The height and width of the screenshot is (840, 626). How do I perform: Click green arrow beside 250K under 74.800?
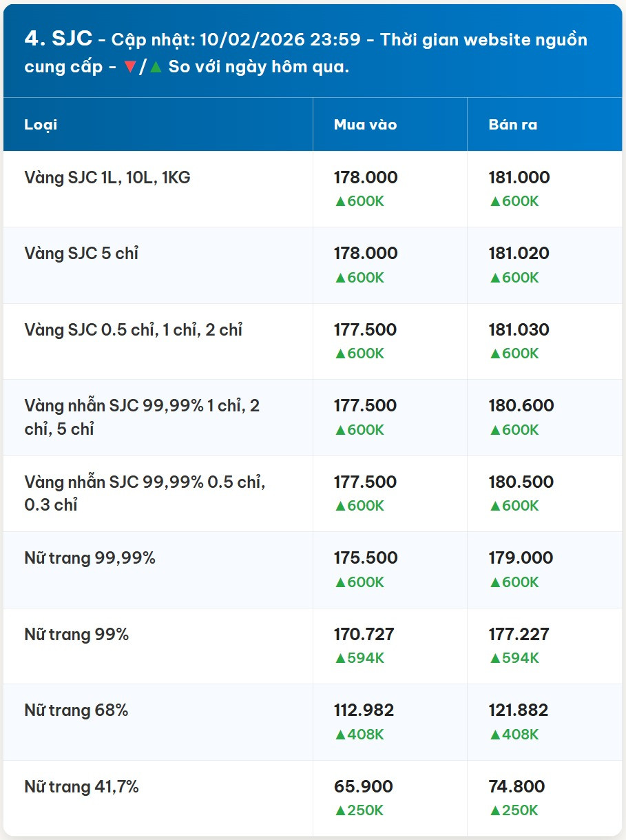point(494,810)
